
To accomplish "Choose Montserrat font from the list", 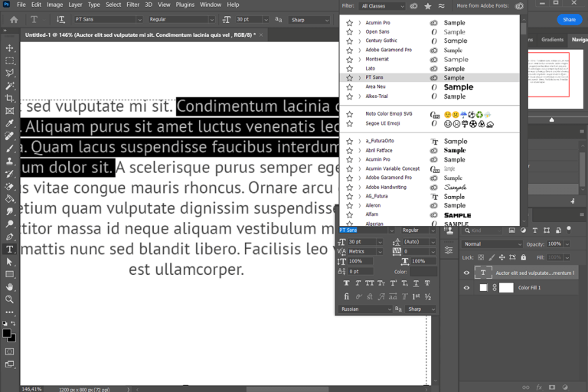I will [x=377, y=59].
